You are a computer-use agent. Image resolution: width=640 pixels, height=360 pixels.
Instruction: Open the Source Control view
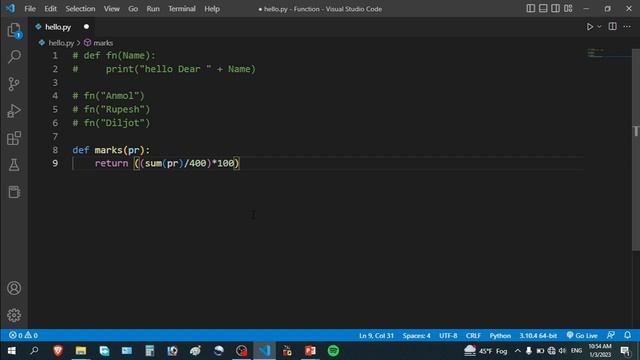click(x=14, y=84)
